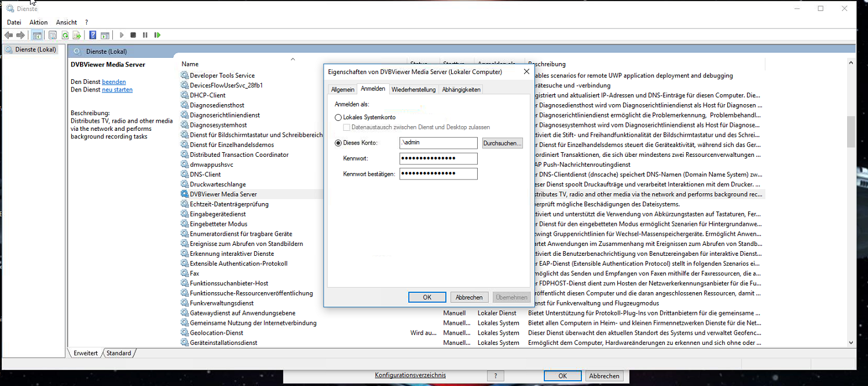The height and width of the screenshot is (386, 868).
Task: Click the gear icon beside Druckwarteschlange
Action: 185,184
